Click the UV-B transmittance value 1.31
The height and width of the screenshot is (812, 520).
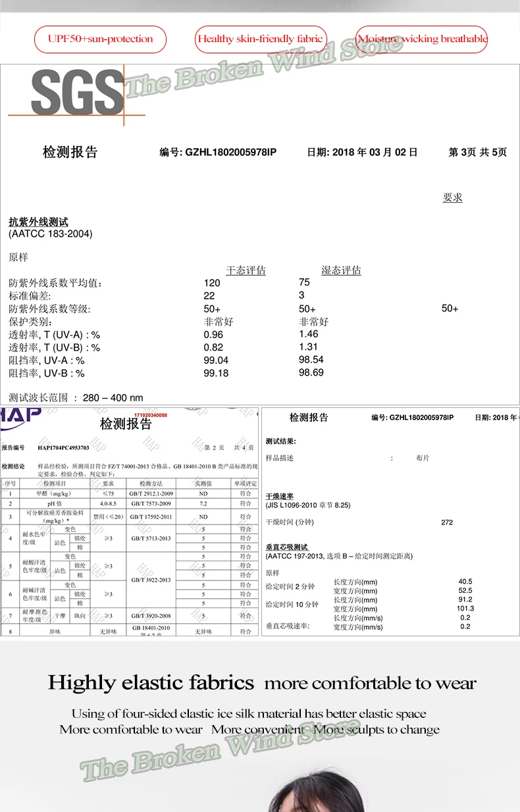click(308, 347)
